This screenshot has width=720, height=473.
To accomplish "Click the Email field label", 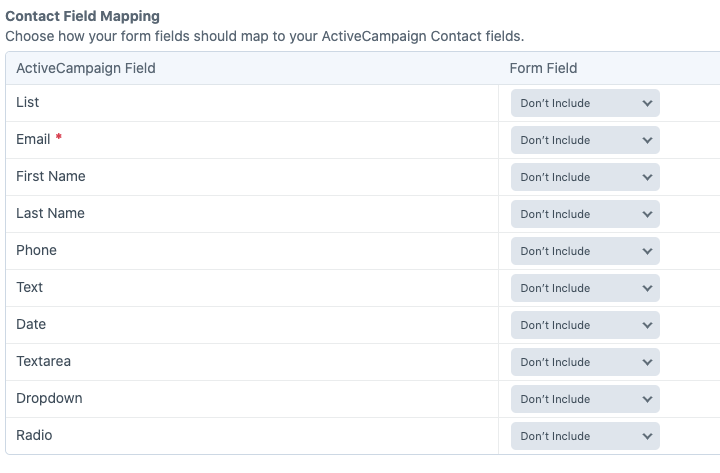I will tap(34, 139).
